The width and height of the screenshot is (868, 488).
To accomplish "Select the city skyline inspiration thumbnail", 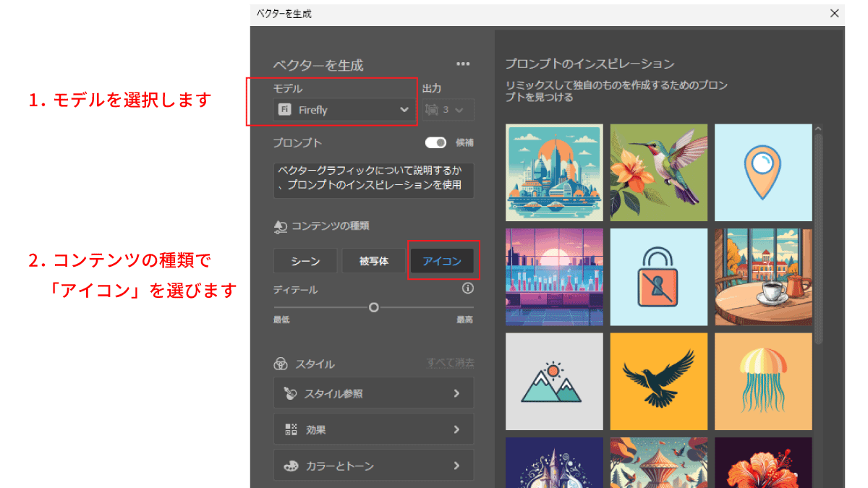I will point(554,172).
